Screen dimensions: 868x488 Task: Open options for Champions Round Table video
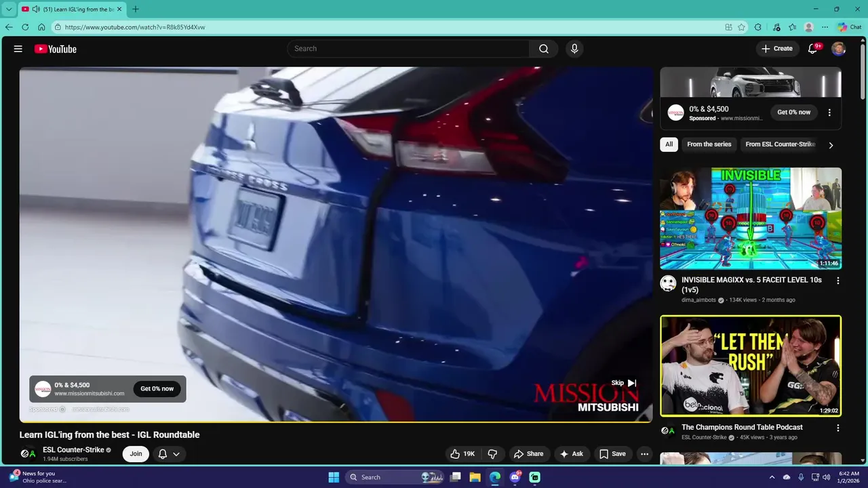[837, 428]
